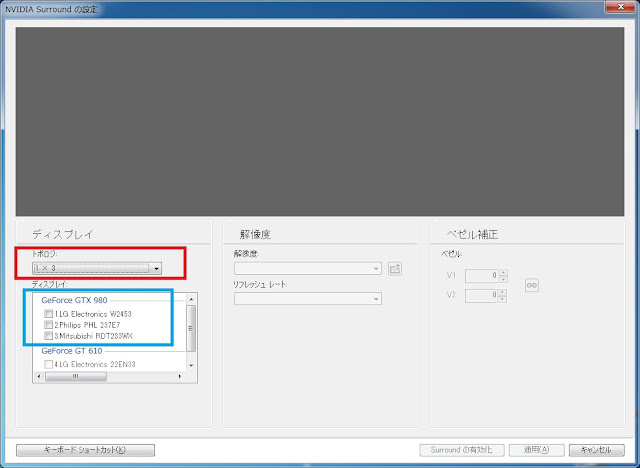Increase the V1 bezel value with the up arrow

coord(503,273)
